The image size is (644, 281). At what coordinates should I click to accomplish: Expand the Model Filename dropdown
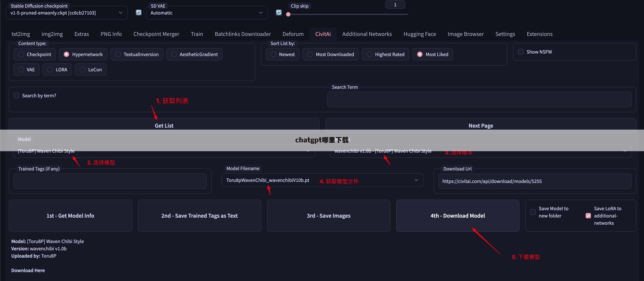click(x=322, y=180)
